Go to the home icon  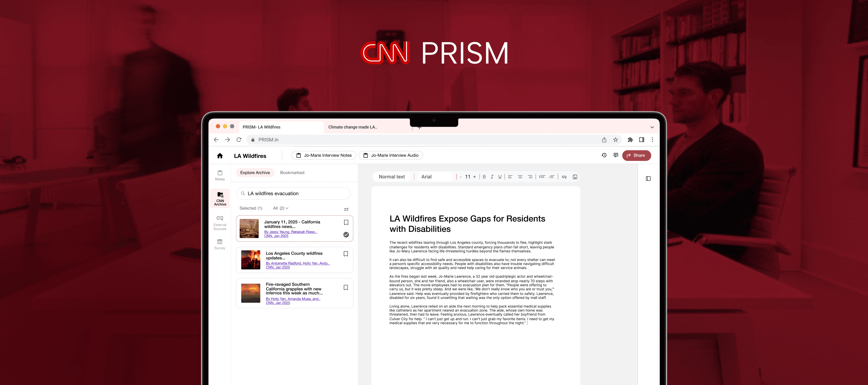(x=220, y=156)
